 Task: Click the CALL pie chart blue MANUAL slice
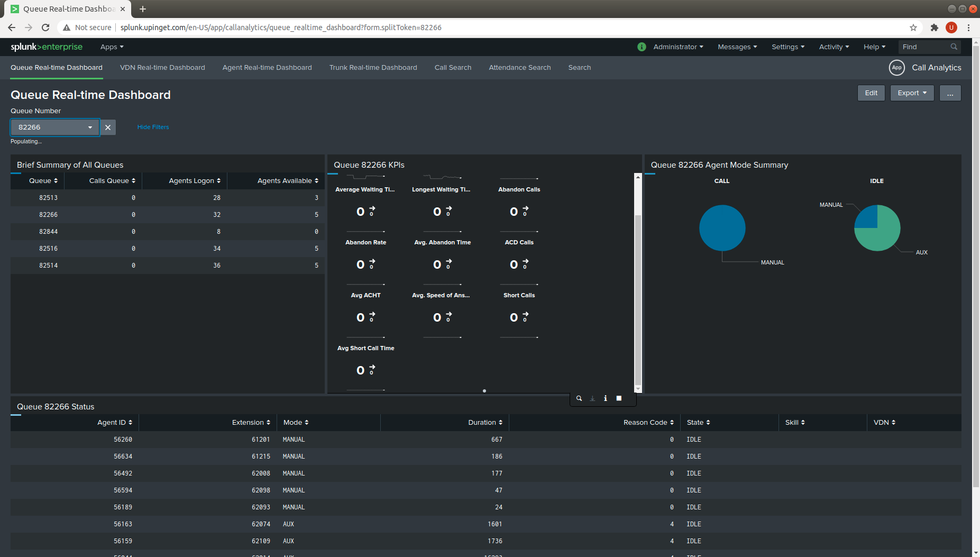tap(722, 227)
